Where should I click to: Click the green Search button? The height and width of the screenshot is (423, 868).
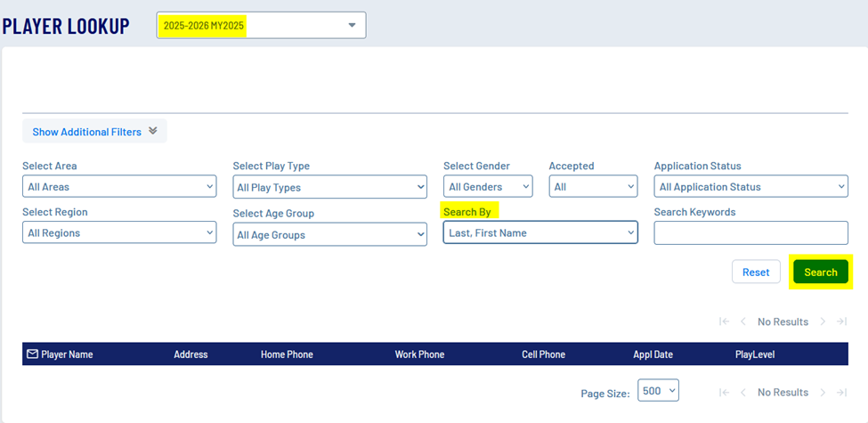tap(820, 272)
